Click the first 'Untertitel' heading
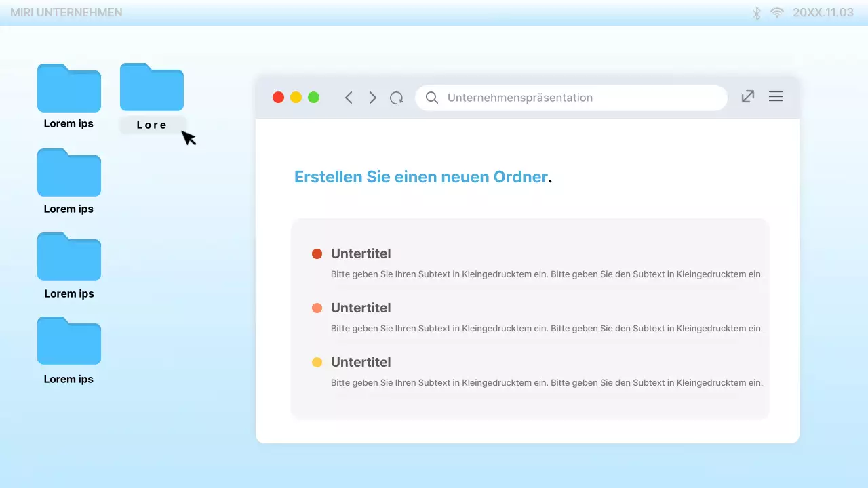 tap(361, 253)
